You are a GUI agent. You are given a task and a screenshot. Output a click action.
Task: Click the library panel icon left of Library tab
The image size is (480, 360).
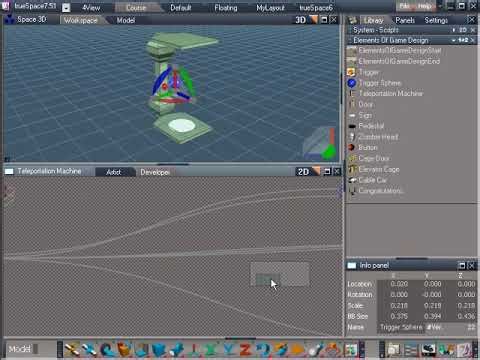pyautogui.click(x=353, y=20)
